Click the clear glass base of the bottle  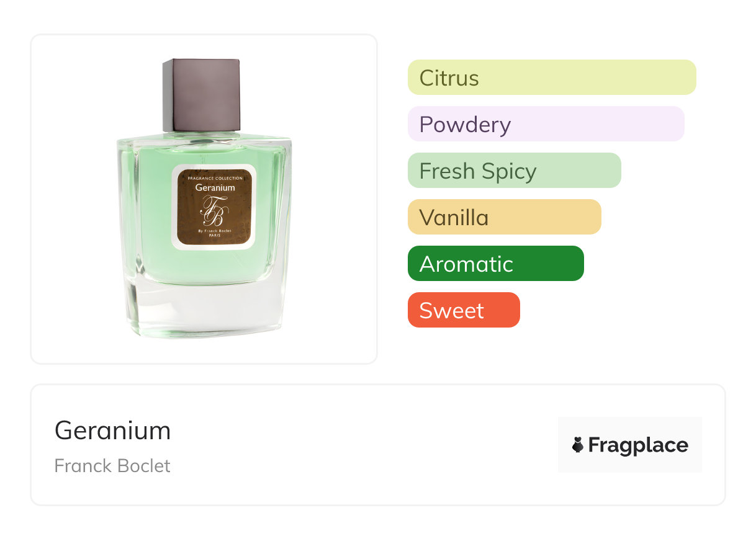pos(204,307)
